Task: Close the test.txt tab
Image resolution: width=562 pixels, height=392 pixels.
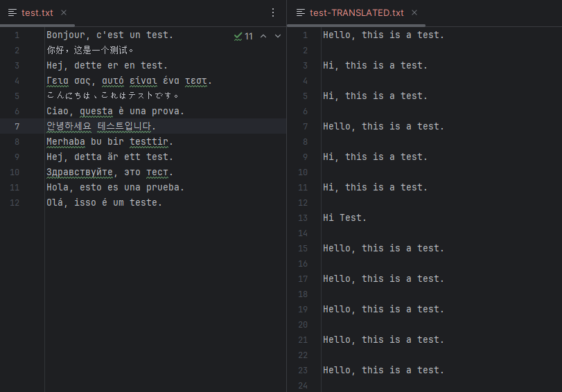Action: (x=64, y=12)
